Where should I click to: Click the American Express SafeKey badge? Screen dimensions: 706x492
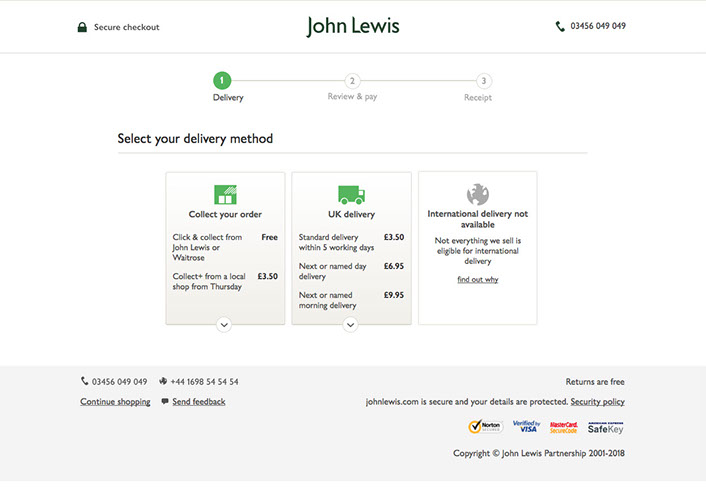605,427
